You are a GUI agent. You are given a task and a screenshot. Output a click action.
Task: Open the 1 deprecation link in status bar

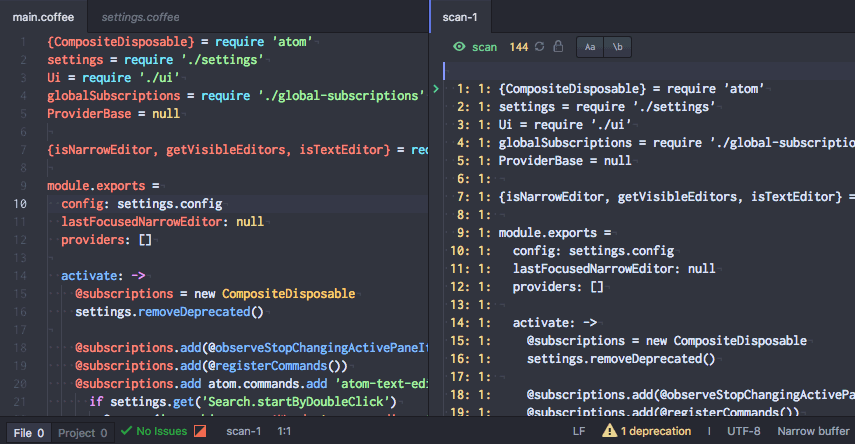655,431
